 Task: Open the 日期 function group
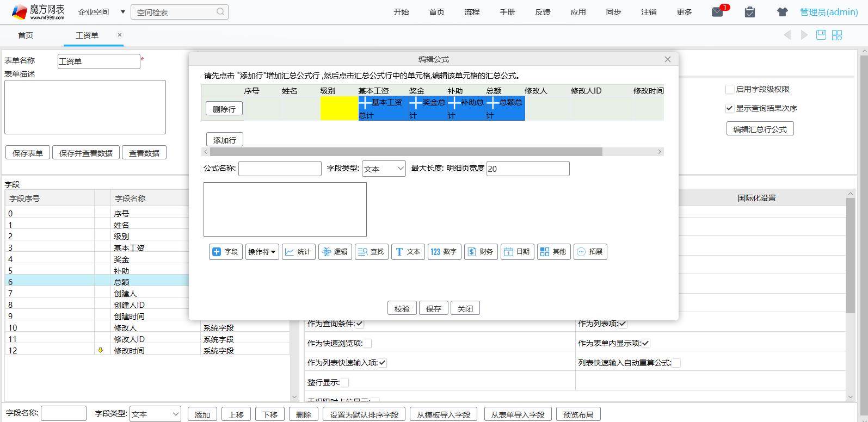tap(518, 252)
